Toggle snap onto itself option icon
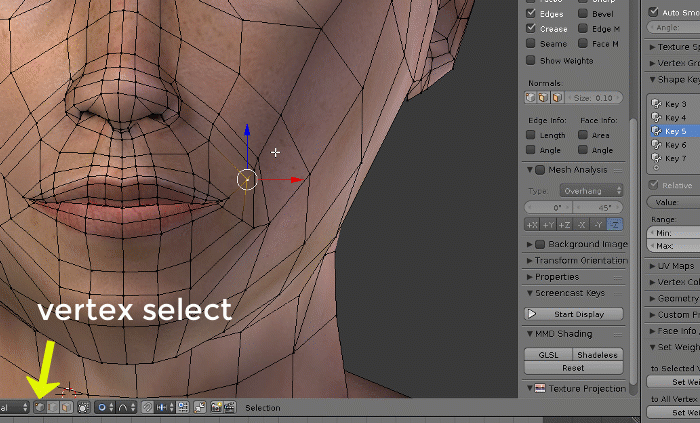This screenshot has width=700, height=423. 183,407
